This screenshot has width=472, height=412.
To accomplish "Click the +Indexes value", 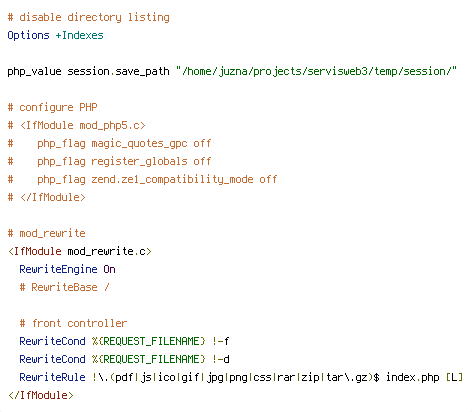I will click(79, 35).
